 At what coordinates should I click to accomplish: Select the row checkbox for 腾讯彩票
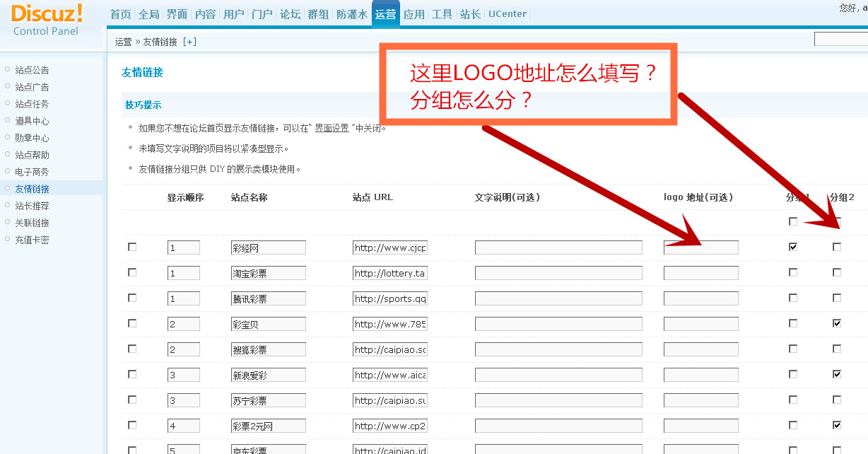[x=131, y=298]
